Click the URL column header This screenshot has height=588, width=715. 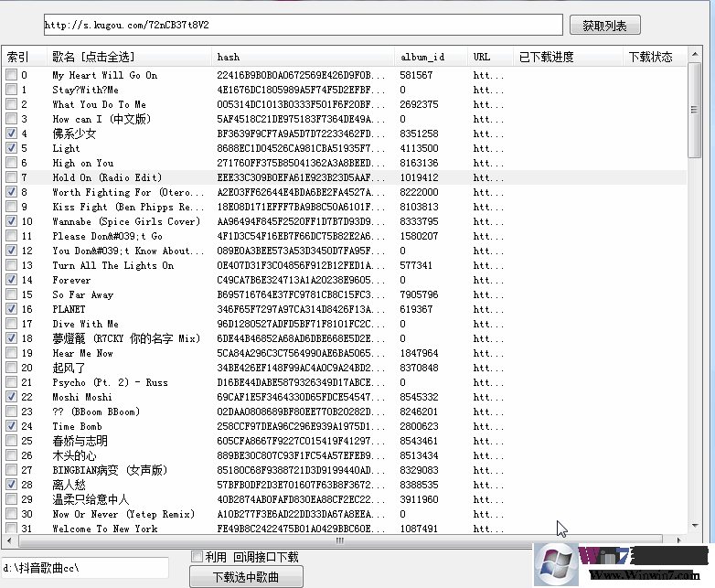(x=491, y=57)
